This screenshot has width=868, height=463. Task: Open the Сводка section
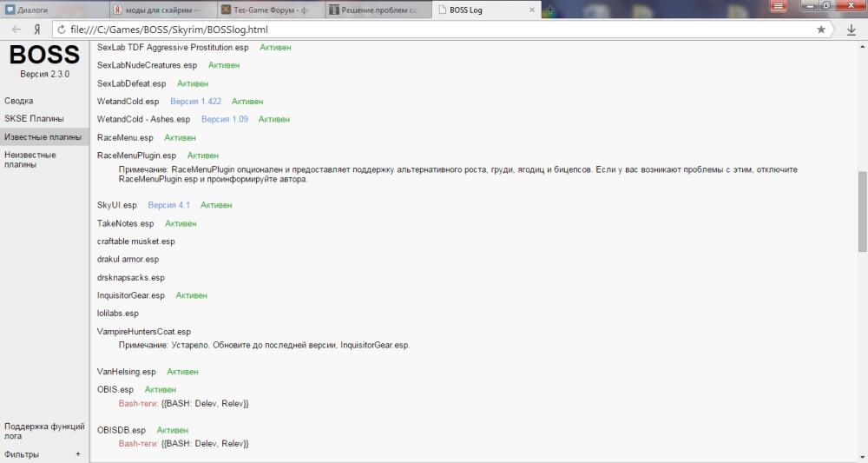click(x=19, y=101)
